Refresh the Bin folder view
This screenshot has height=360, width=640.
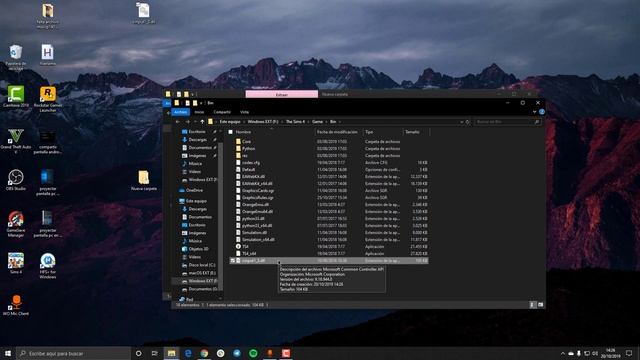(x=468, y=122)
